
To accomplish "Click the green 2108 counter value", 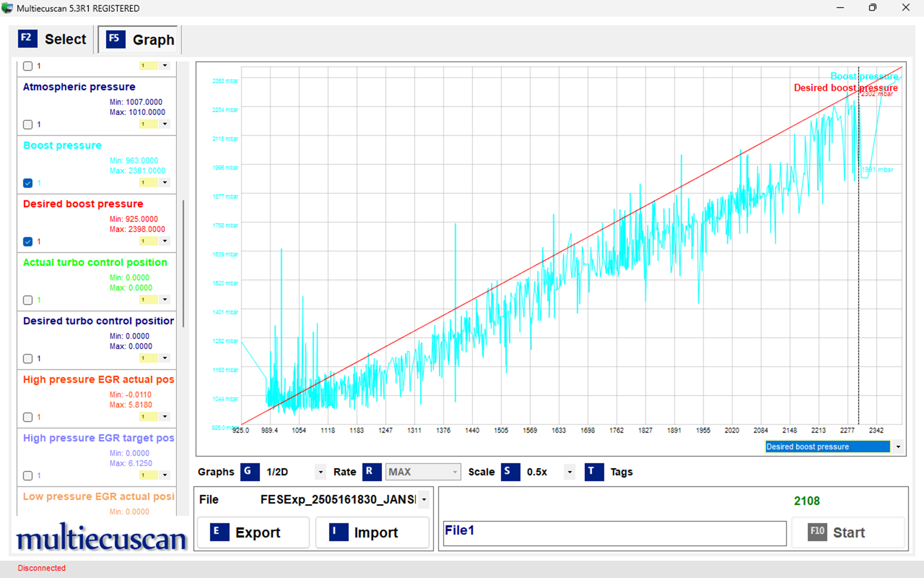I will click(807, 501).
